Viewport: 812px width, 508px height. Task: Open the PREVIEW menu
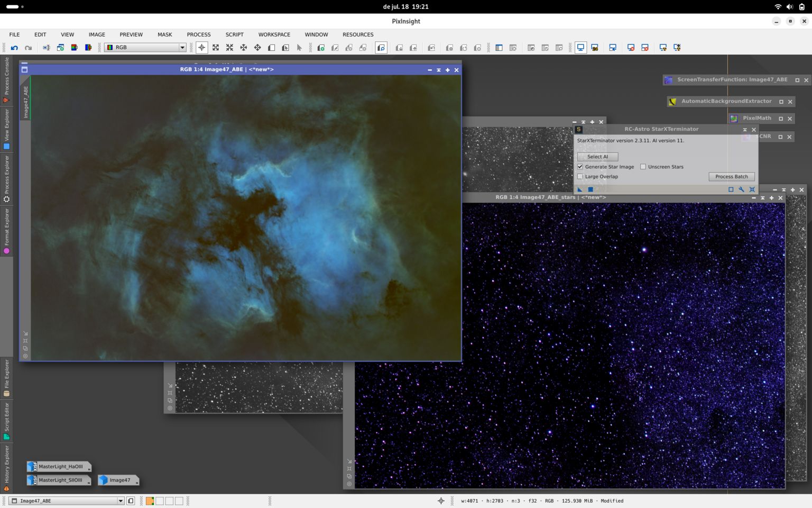(131, 34)
